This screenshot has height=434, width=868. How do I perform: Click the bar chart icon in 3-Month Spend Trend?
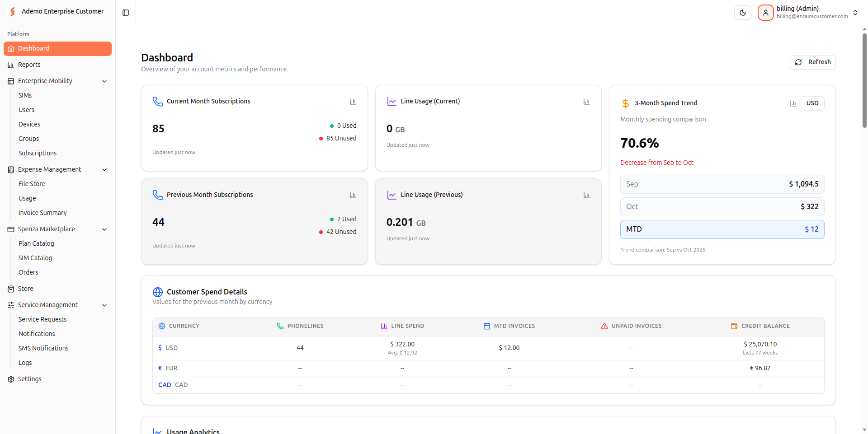793,103
